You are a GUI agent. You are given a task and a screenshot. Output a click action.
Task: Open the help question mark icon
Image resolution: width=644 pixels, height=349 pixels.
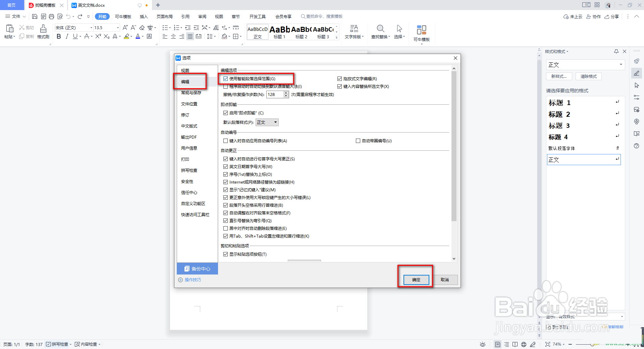(x=637, y=146)
